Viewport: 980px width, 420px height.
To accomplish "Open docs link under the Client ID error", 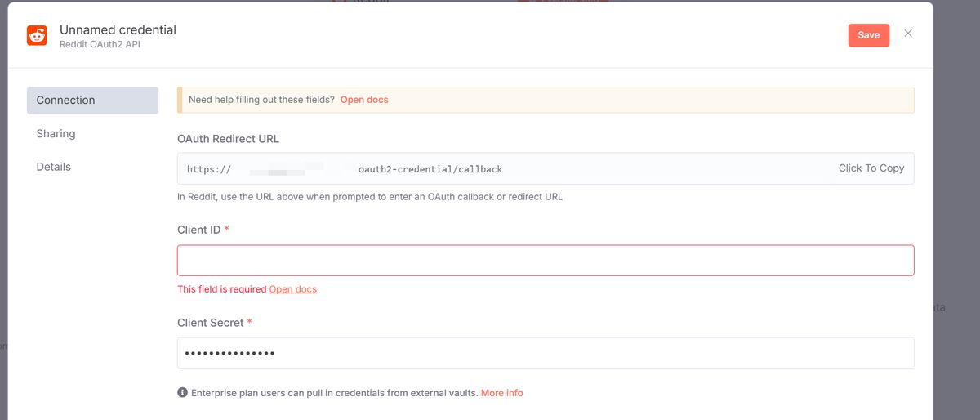I will click(292, 289).
